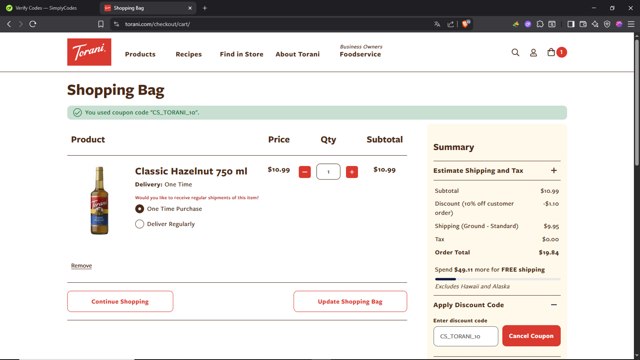Open About Torani menu
640x360 pixels.
(x=297, y=54)
